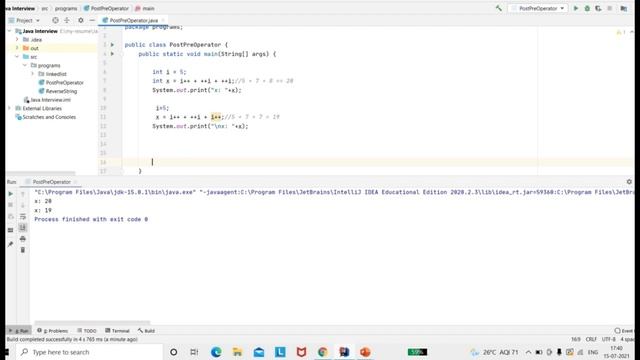Expand the linkedlist package
640x360 pixels.
pos(33,74)
